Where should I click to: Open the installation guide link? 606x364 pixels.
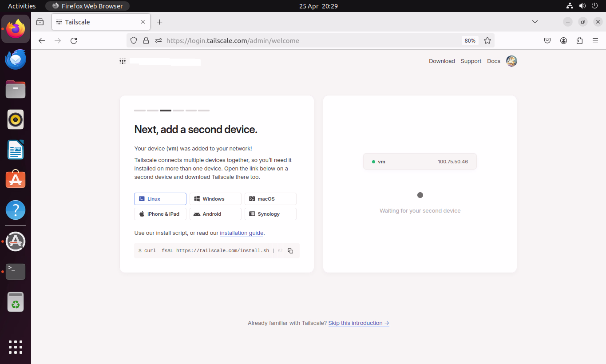[242, 233]
